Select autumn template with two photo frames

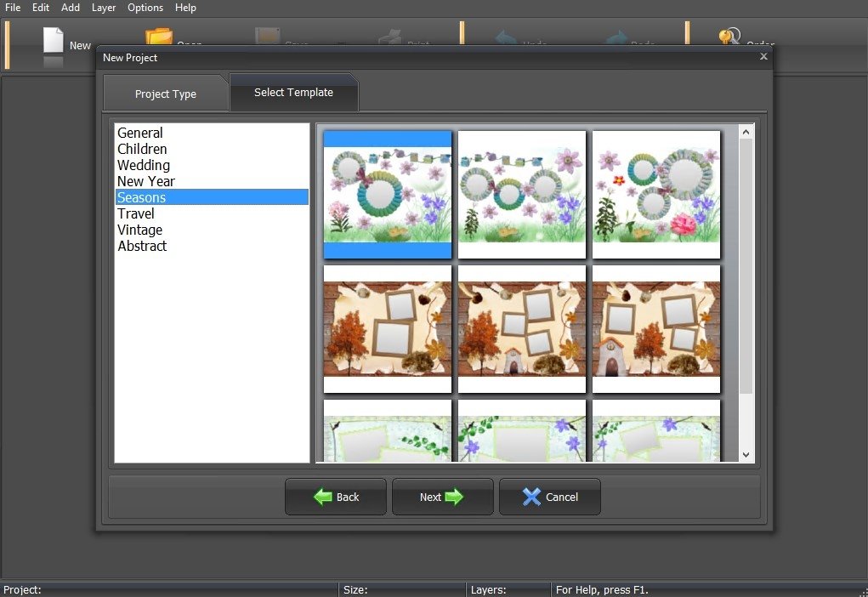tap(388, 329)
